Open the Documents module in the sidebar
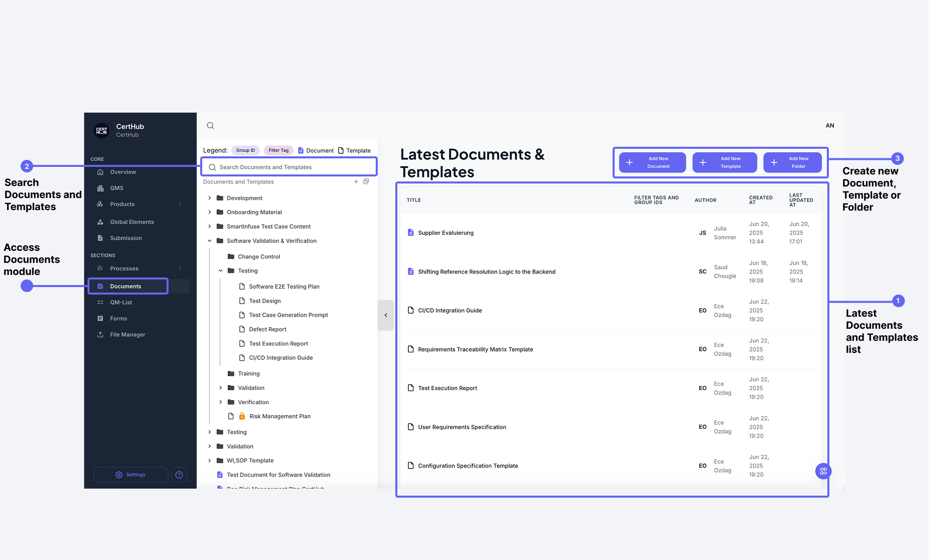This screenshot has width=934, height=560. 127,286
